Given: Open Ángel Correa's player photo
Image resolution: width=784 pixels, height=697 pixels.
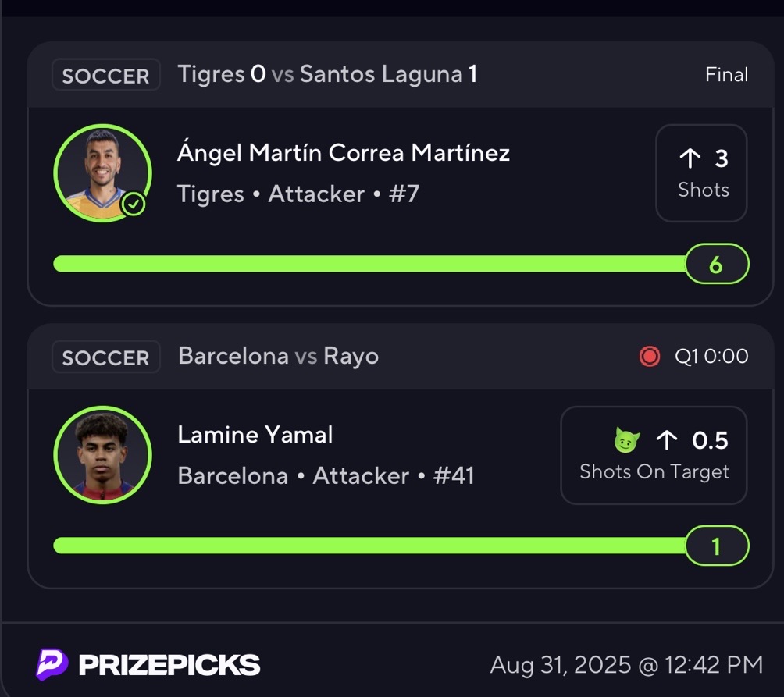Looking at the screenshot, I should click(102, 173).
